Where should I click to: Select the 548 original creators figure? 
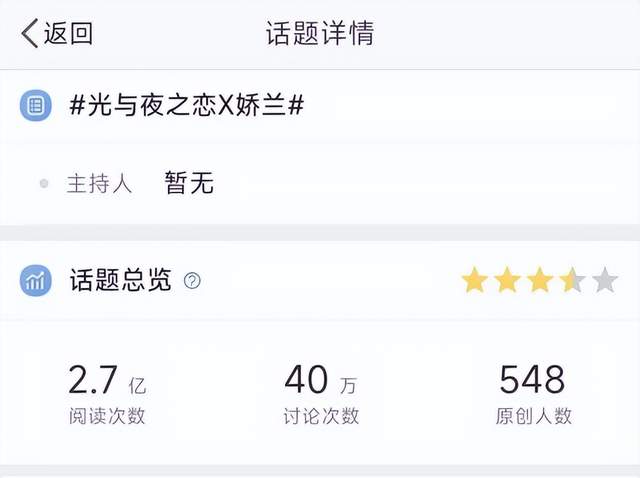click(532, 380)
